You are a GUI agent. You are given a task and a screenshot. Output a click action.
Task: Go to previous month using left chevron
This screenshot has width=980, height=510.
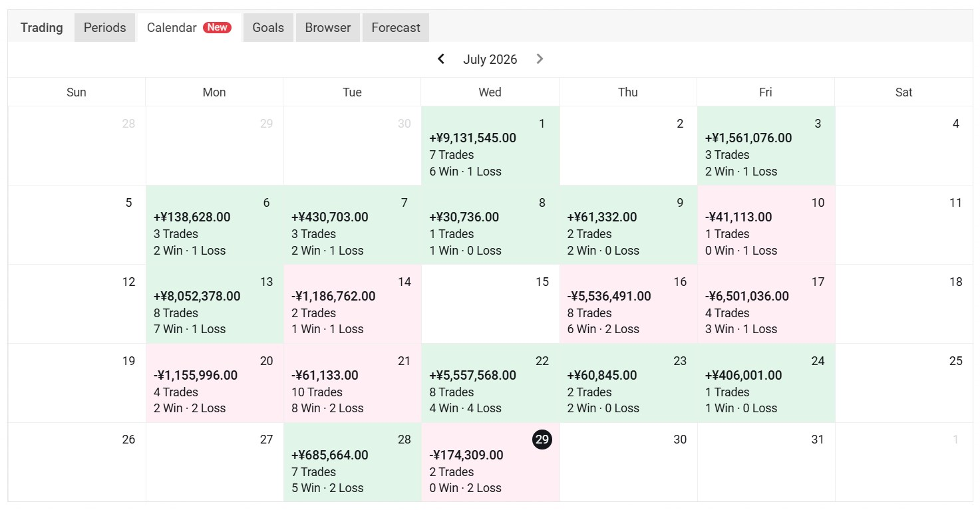441,59
